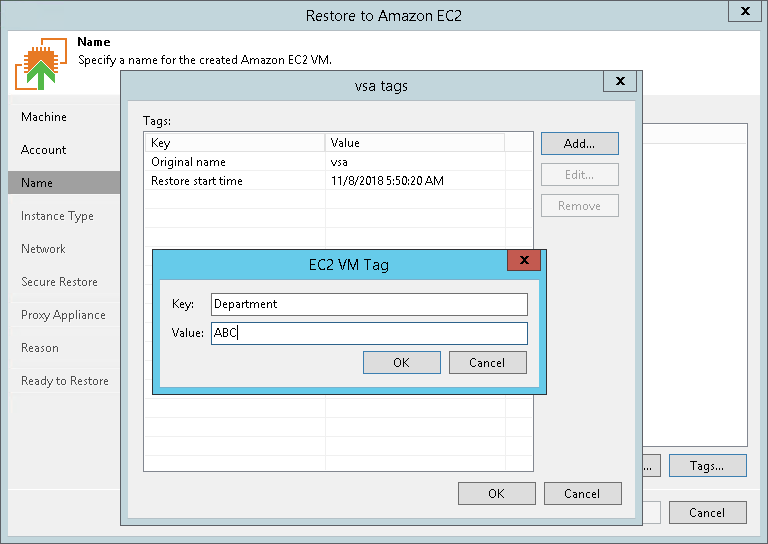Viewport: 768px width, 544px height.
Task: Close the EC2 VM Tag dialog
Action: (x=524, y=263)
